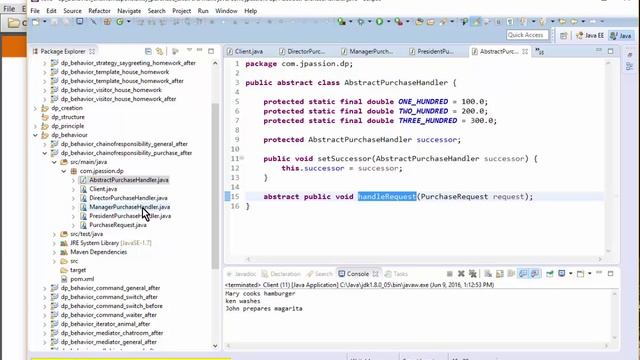The width and height of the screenshot is (640, 360).
Task: Open the File menu
Action: 35,11
